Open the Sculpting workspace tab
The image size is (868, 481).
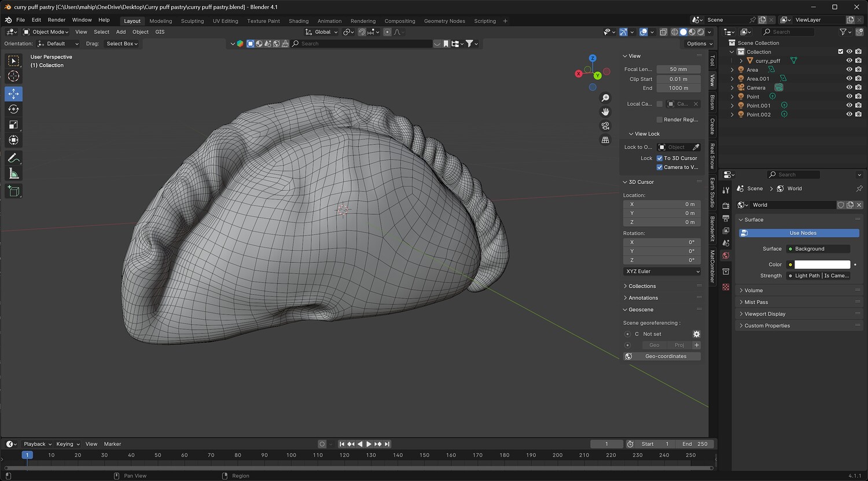tap(192, 21)
